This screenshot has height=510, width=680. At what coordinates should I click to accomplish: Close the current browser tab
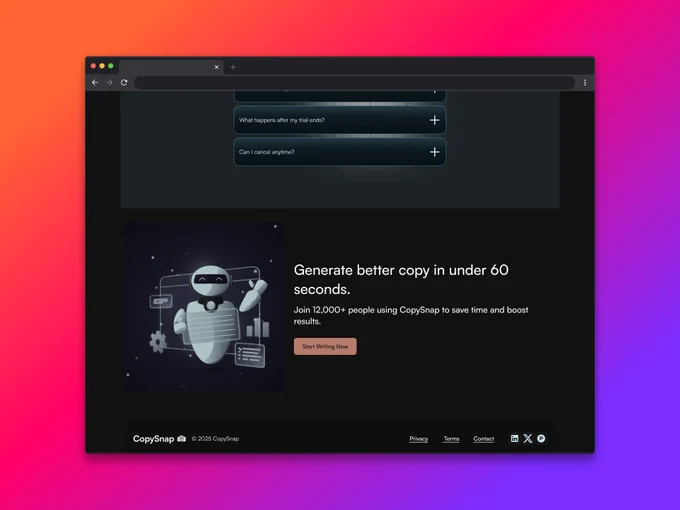coord(216,67)
